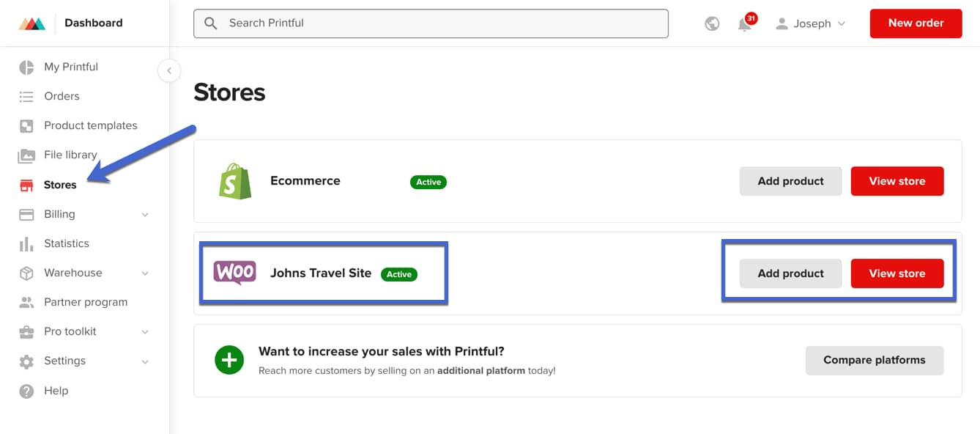
Task: Click into the Search Printful field
Action: (431, 23)
